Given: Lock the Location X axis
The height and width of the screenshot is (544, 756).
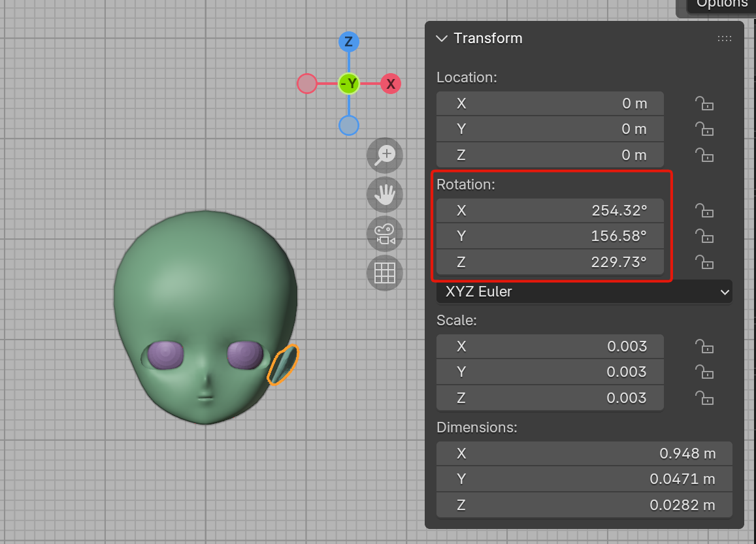Looking at the screenshot, I should click(x=703, y=103).
